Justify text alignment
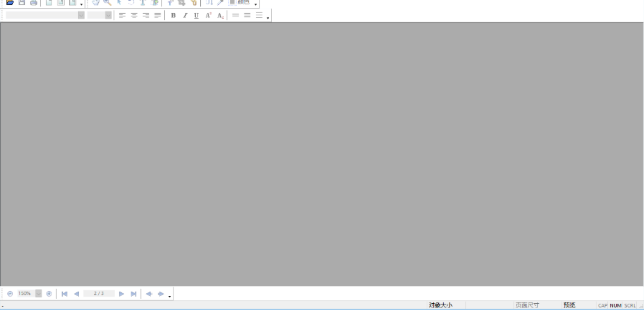The image size is (644, 311). coord(157,15)
